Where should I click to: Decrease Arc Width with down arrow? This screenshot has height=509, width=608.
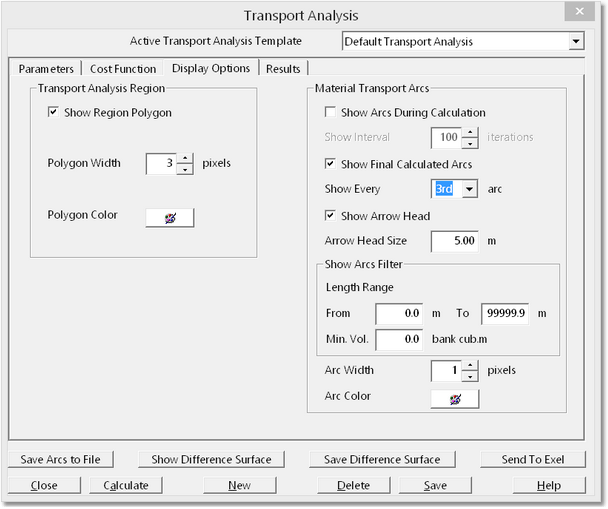tap(470, 376)
